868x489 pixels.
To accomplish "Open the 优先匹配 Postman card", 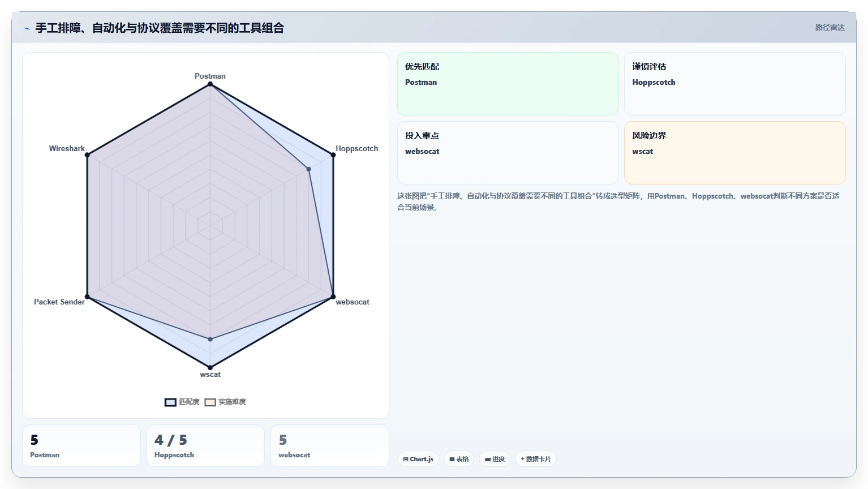I will 508,84.
